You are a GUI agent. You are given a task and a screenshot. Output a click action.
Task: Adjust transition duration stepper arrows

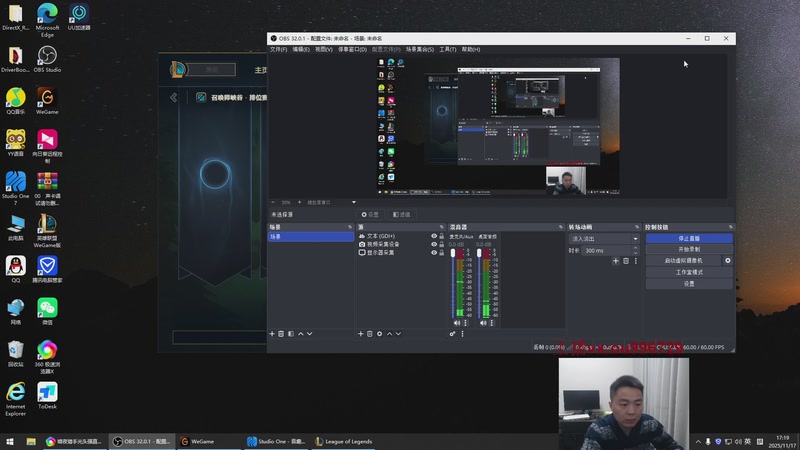click(636, 251)
